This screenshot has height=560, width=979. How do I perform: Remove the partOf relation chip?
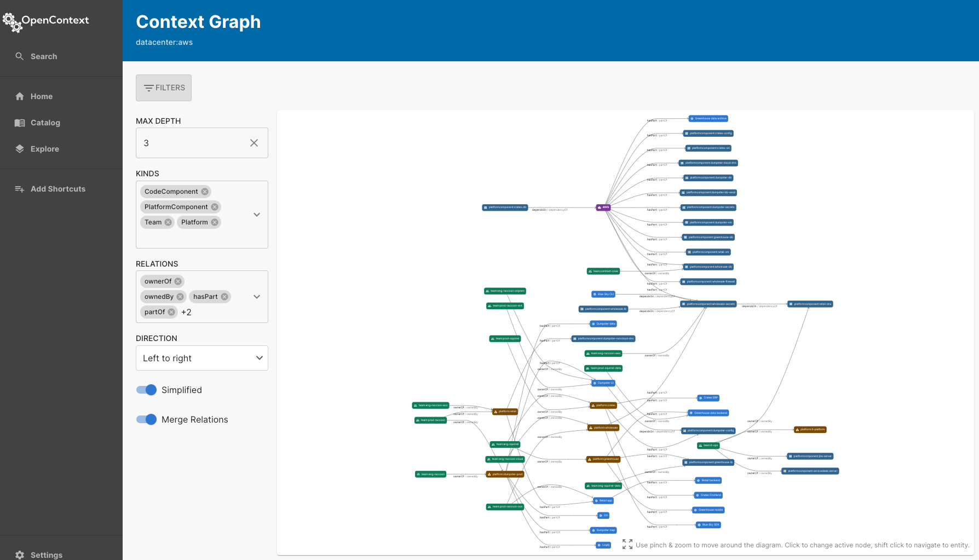pyautogui.click(x=171, y=312)
